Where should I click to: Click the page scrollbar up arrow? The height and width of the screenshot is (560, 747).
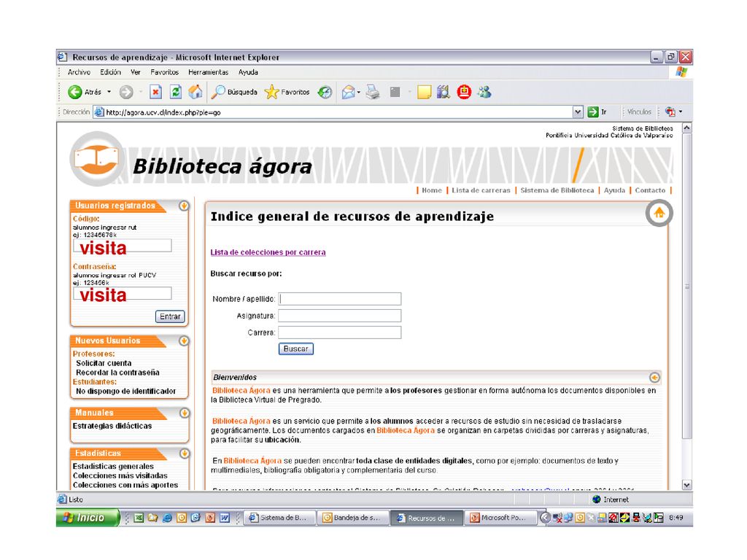[687, 128]
